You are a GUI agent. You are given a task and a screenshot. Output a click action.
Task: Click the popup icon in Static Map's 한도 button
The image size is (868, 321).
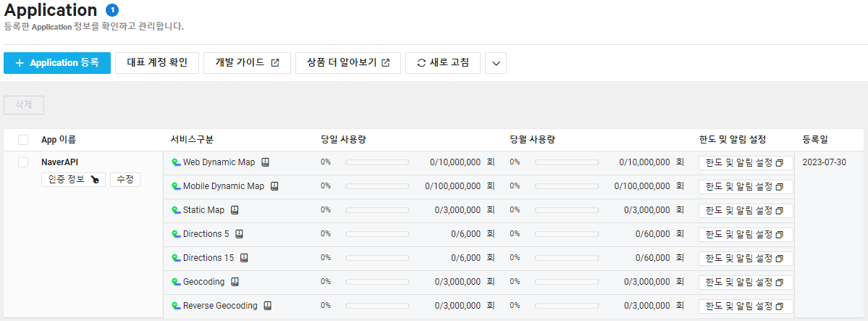(x=780, y=212)
